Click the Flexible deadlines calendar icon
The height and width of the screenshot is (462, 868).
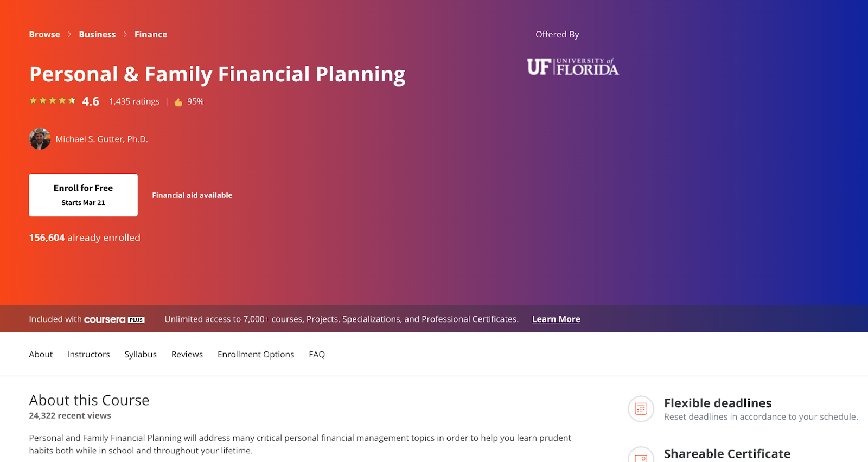(641, 409)
